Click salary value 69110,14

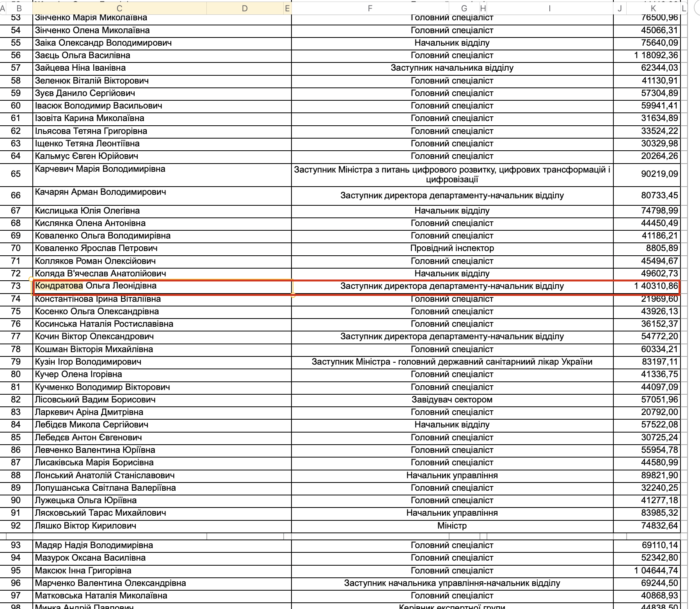point(660,545)
